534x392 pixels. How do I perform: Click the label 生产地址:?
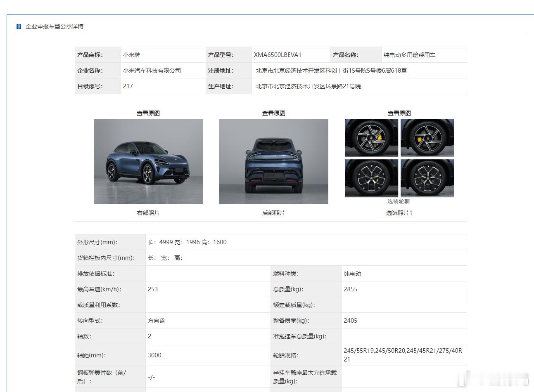[221, 86]
